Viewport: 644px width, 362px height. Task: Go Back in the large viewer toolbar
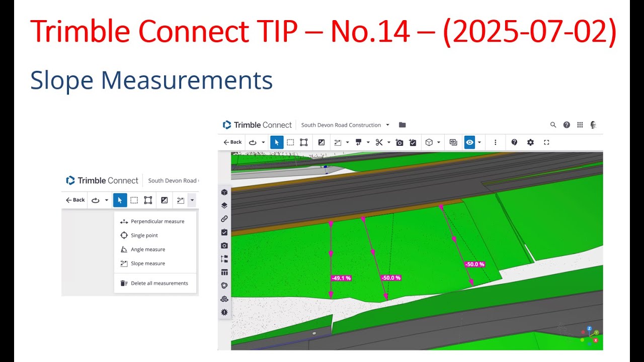pos(232,142)
